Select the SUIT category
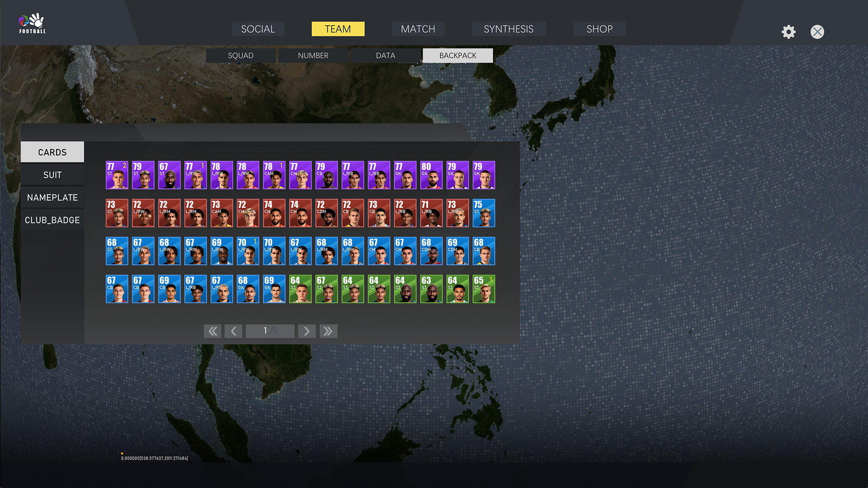Viewport: 868px width, 488px height. coord(52,175)
